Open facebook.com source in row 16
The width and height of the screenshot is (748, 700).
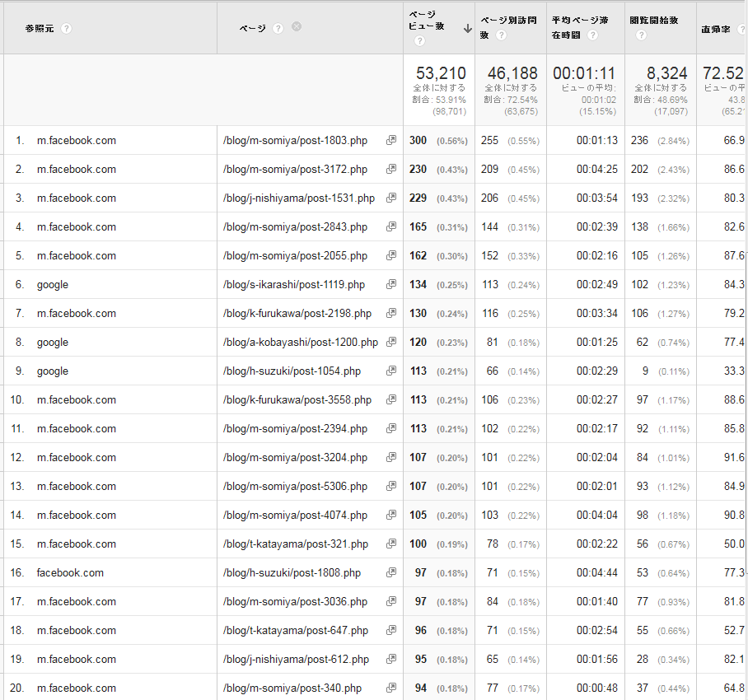point(70,572)
